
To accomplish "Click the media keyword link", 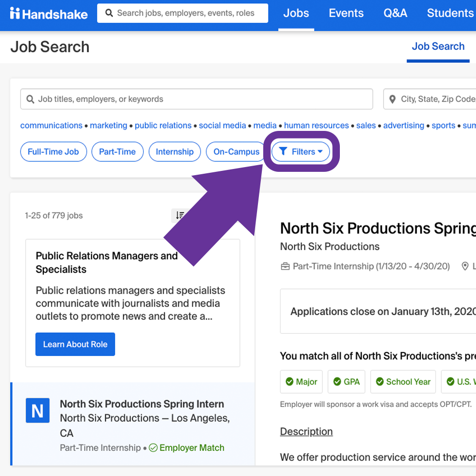I will [265, 125].
